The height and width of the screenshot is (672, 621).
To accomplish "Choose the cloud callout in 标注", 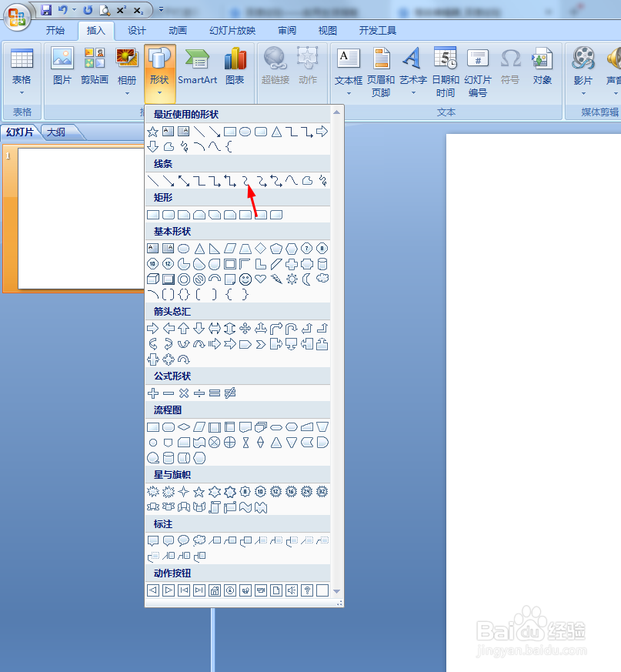I will pos(199,541).
